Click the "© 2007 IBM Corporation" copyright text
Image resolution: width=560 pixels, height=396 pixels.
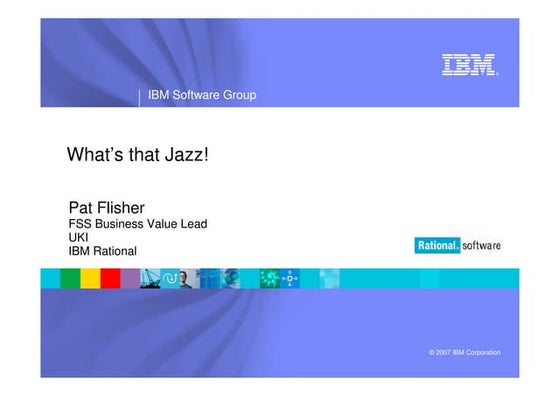[x=465, y=352]
